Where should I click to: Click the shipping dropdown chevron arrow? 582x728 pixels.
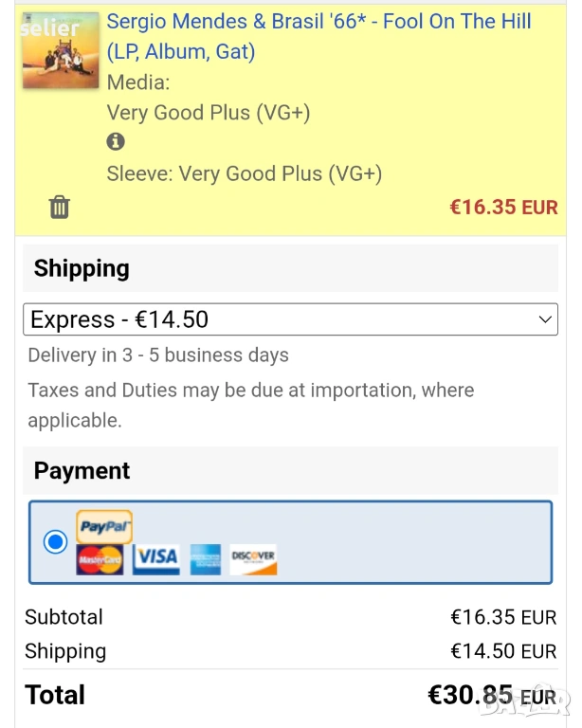[545, 320]
